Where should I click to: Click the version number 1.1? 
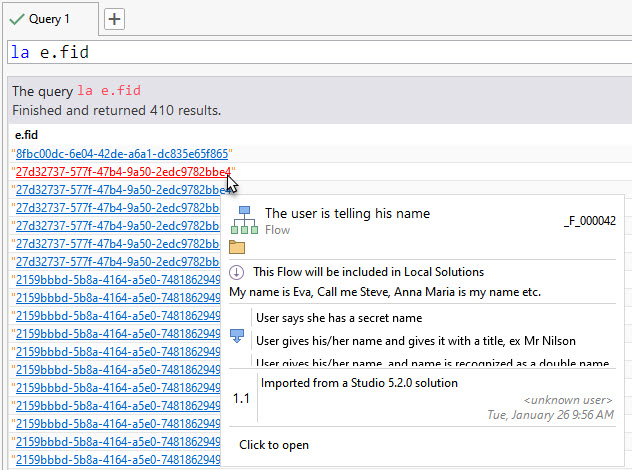pyautogui.click(x=241, y=398)
